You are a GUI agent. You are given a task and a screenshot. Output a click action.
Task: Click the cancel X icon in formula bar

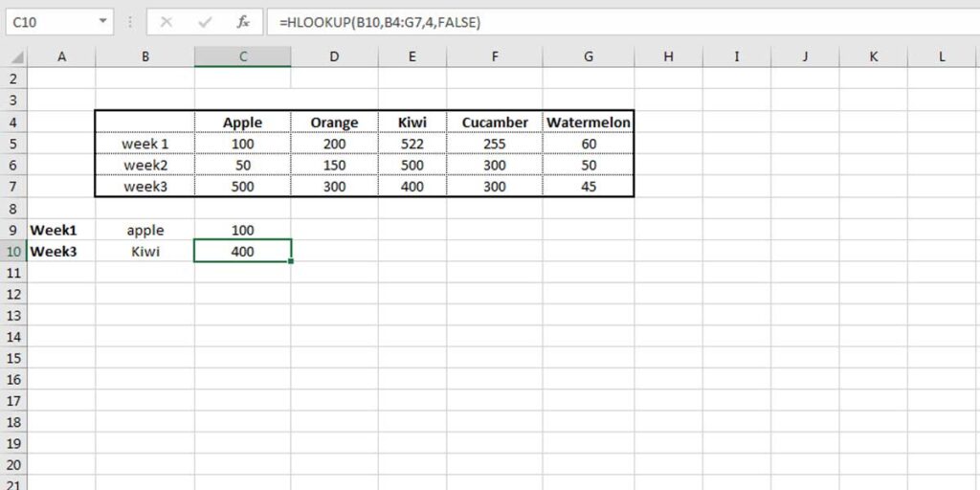point(167,23)
